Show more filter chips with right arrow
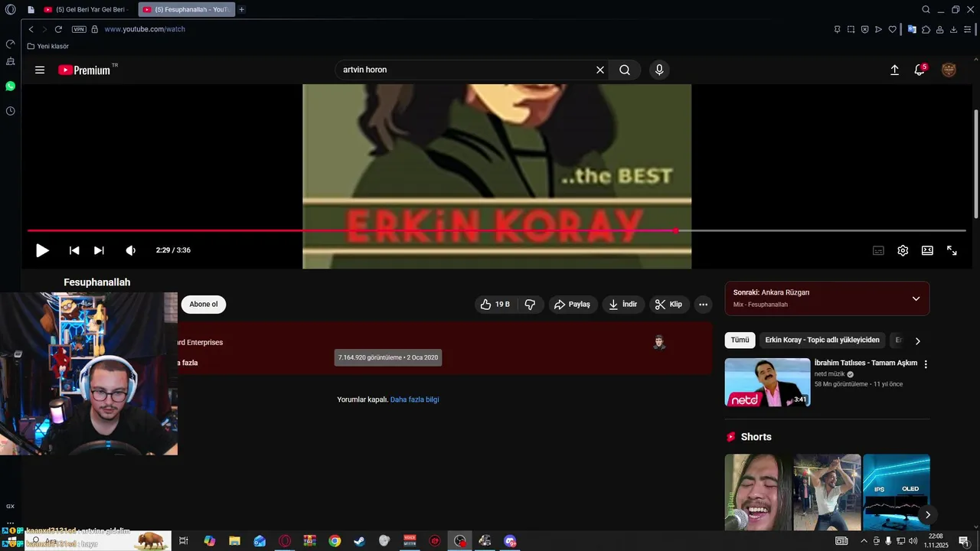 tap(917, 341)
